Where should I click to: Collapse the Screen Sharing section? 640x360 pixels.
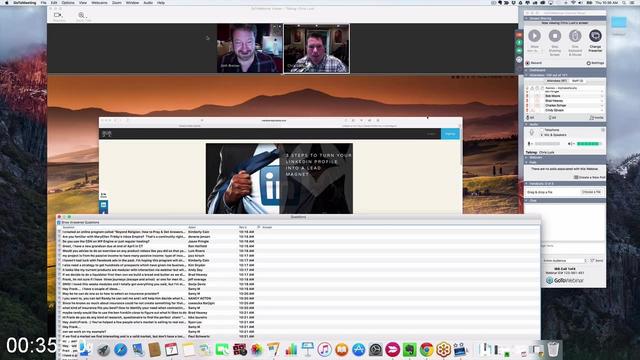(527, 18)
